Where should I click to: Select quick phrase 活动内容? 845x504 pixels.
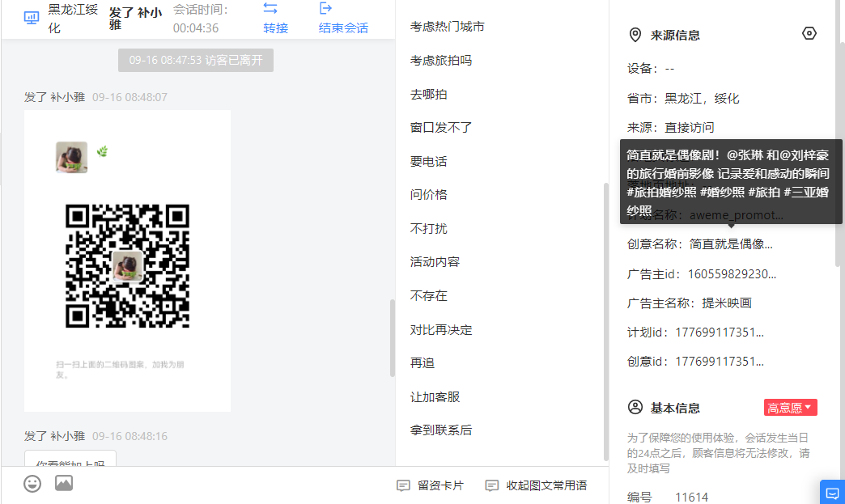point(435,261)
